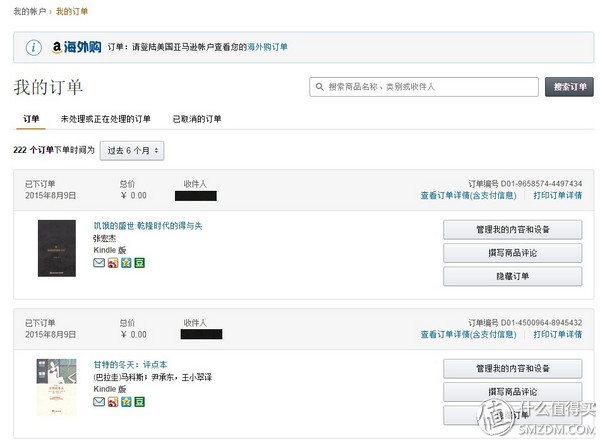The width and height of the screenshot is (600, 441).
Task: Open the 过去 6 个月 time range dropdown
Action: pos(132,151)
